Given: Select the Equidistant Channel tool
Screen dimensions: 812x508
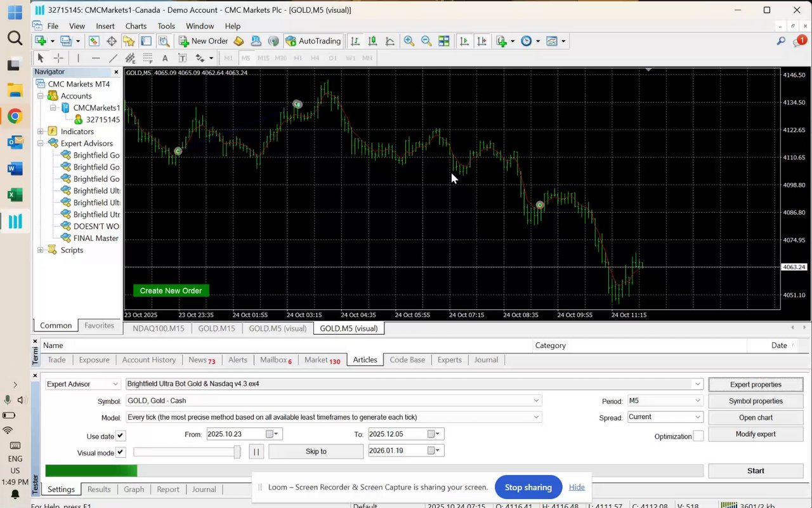Looking at the screenshot, I should tap(130, 58).
